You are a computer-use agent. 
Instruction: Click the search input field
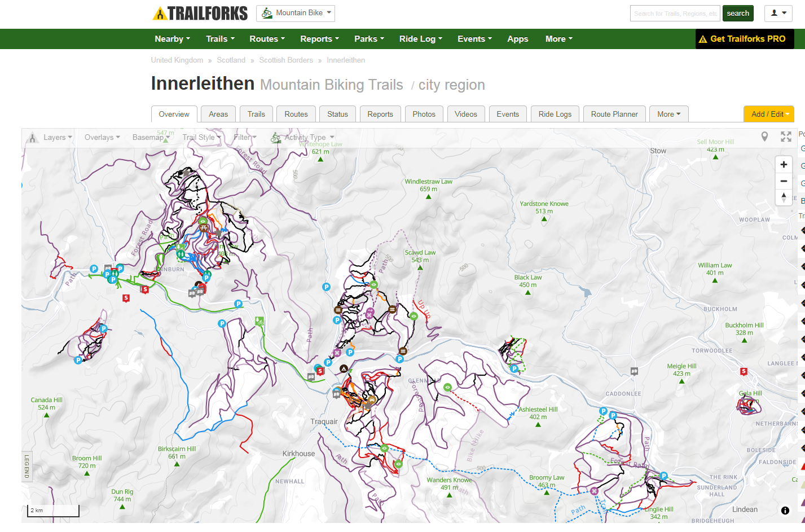[x=675, y=14]
